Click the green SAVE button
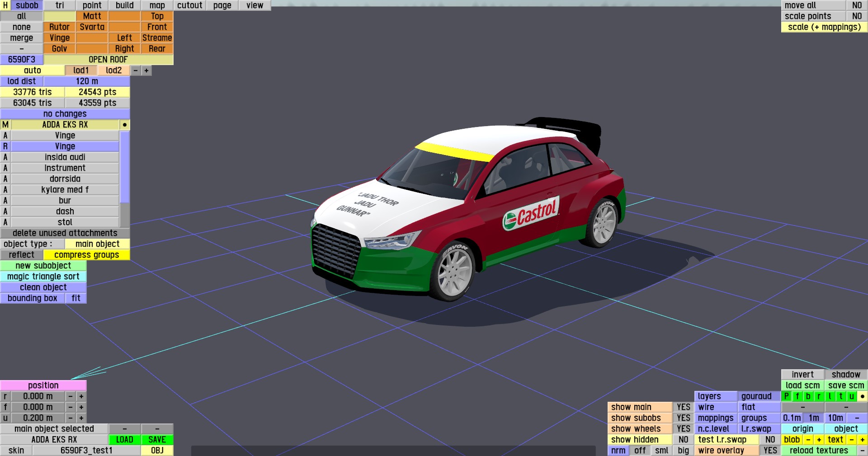 pos(157,440)
